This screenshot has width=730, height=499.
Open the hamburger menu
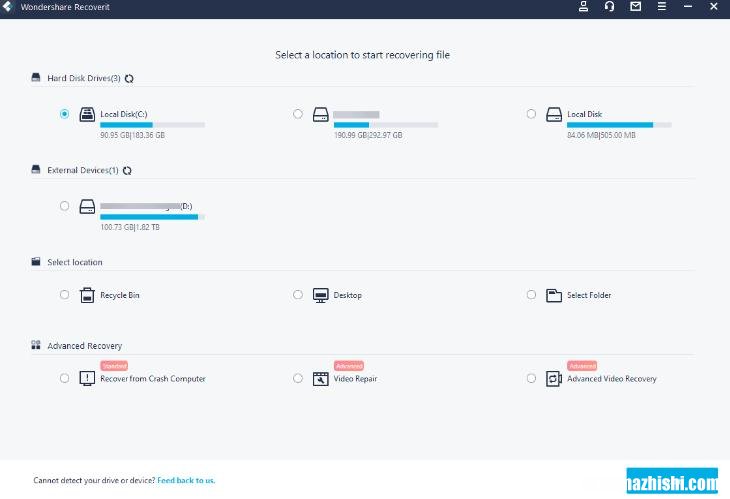(x=662, y=7)
